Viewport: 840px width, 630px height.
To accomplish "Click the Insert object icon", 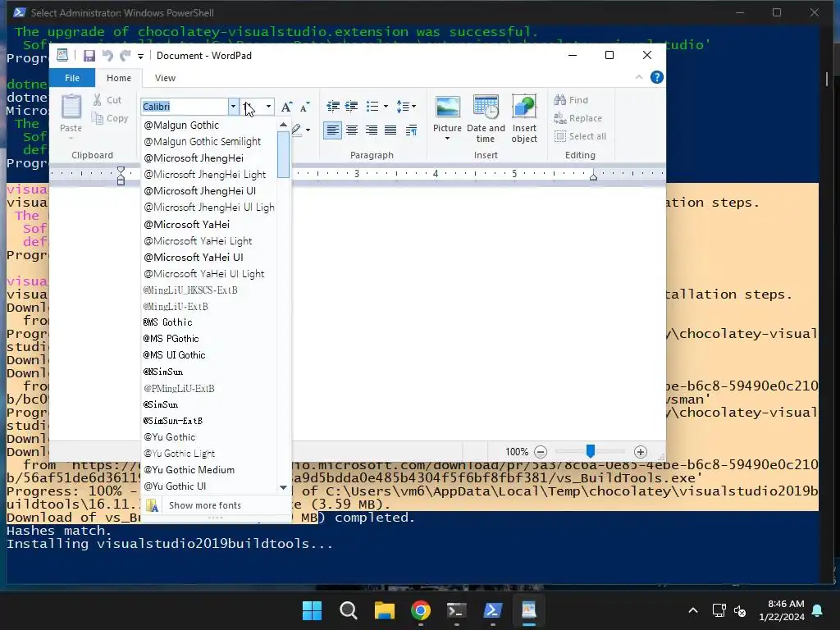I will point(524,107).
